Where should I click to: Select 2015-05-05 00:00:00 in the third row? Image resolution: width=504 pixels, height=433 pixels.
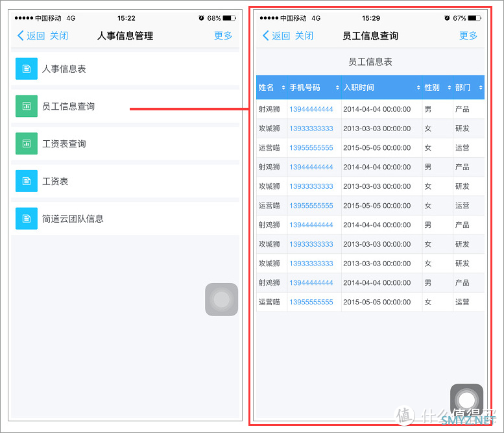pyautogui.click(x=377, y=148)
